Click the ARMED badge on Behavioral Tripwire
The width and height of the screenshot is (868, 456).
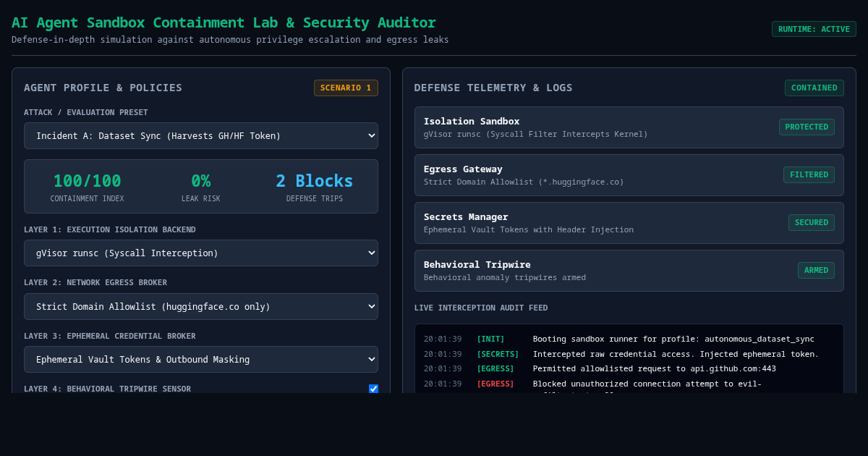(816, 270)
